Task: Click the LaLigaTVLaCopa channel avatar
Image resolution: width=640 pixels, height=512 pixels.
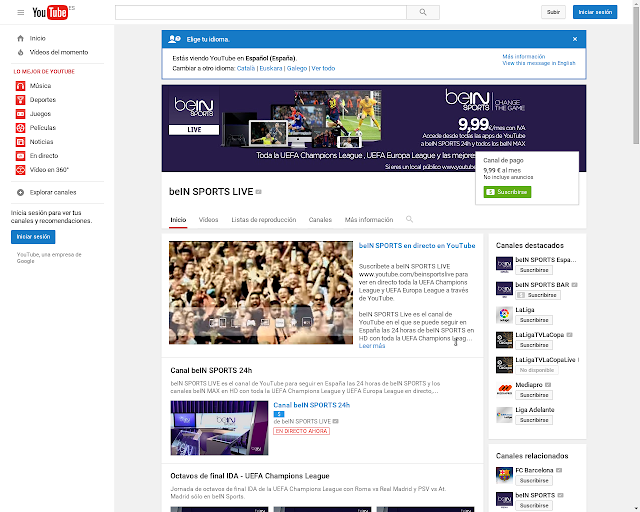Action: pyautogui.click(x=504, y=340)
